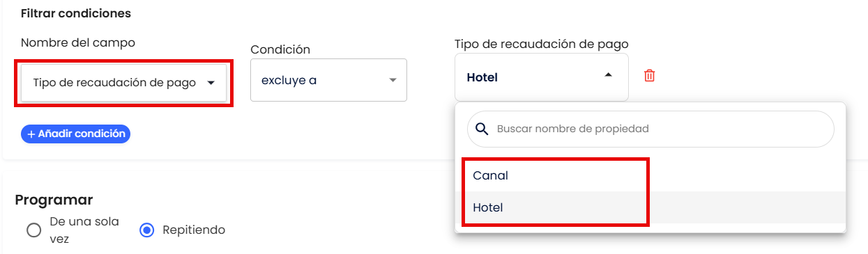This screenshot has width=868, height=254.
Task: Click the 'Nombre del campo' field label
Action: coord(78,42)
